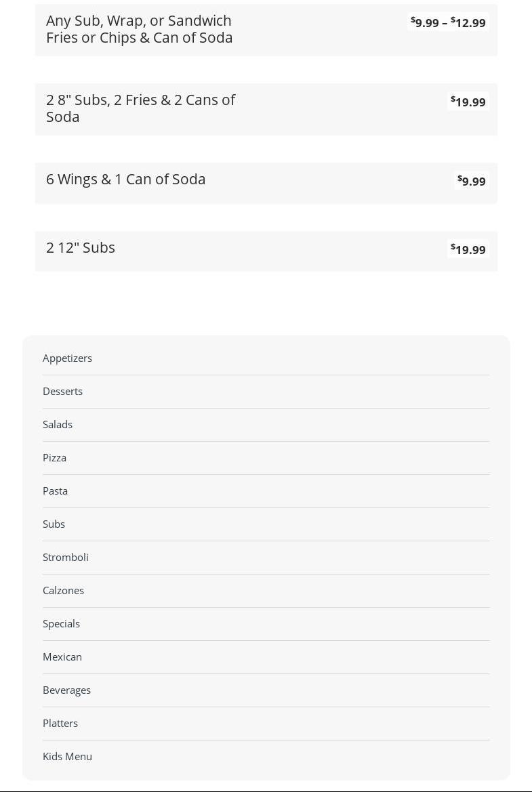Image resolution: width=532 pixels, height=792 pixels.
Task: Open the Platters category
Action: (x=60, y=723)
